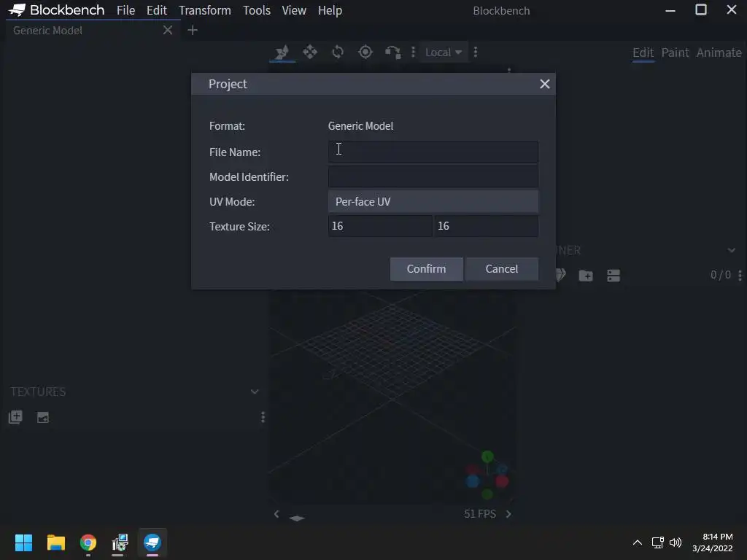This screenshot has width=747, height=560.
Task: Open clock showing 8:14 PM
Action: point(712,542)
